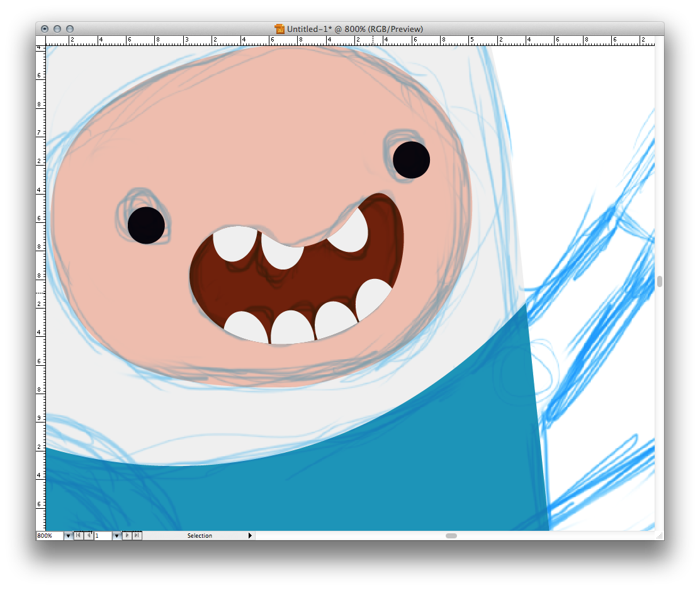Viewport: 700px width, 590px height.
Task: Jump to the last artboard
Action: [137, 536]
